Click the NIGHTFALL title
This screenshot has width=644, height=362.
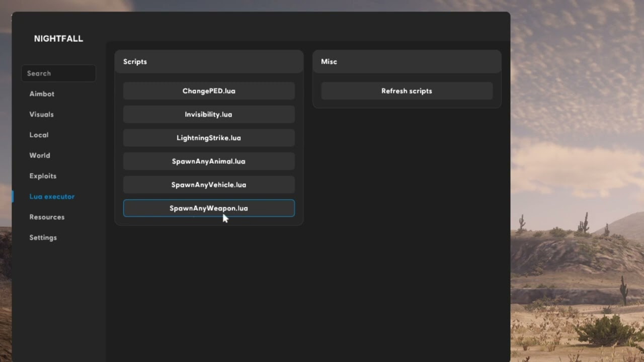click(58, 39)
